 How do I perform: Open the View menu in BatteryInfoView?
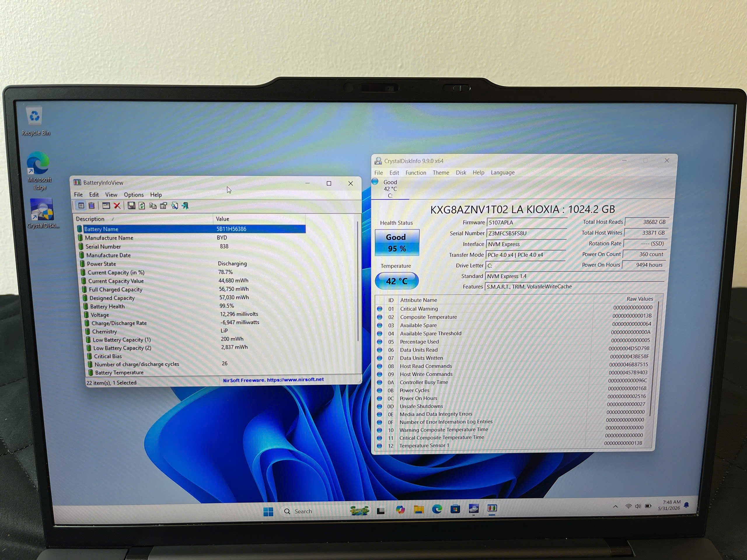point(111,195)
